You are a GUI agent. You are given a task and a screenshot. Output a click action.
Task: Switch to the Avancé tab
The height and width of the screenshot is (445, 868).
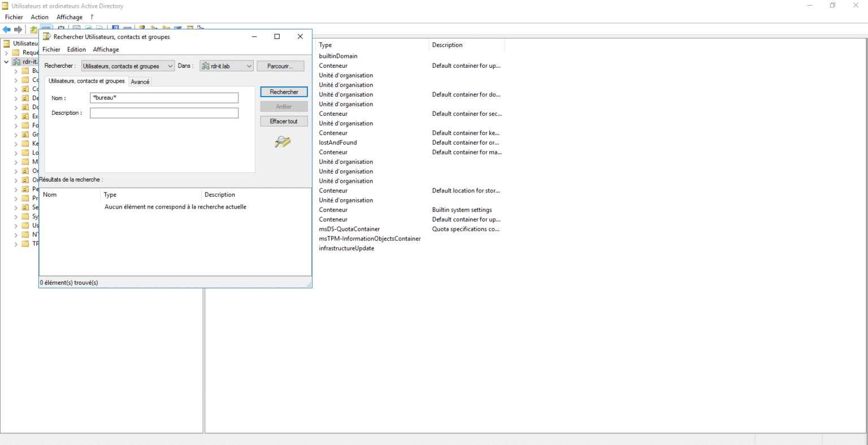pos(140,81)
